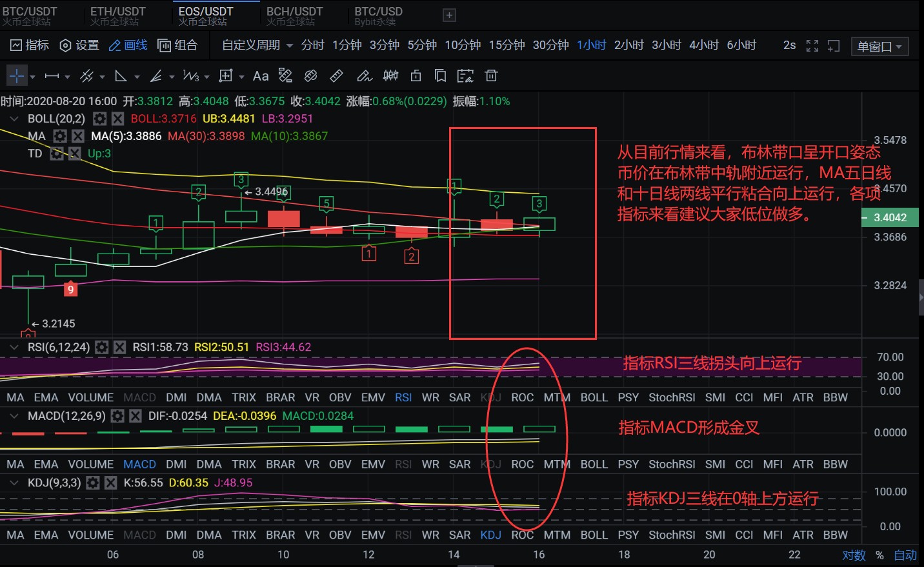Select the ruler measurement tool
924x567 pixels.
tap(336, 76)
